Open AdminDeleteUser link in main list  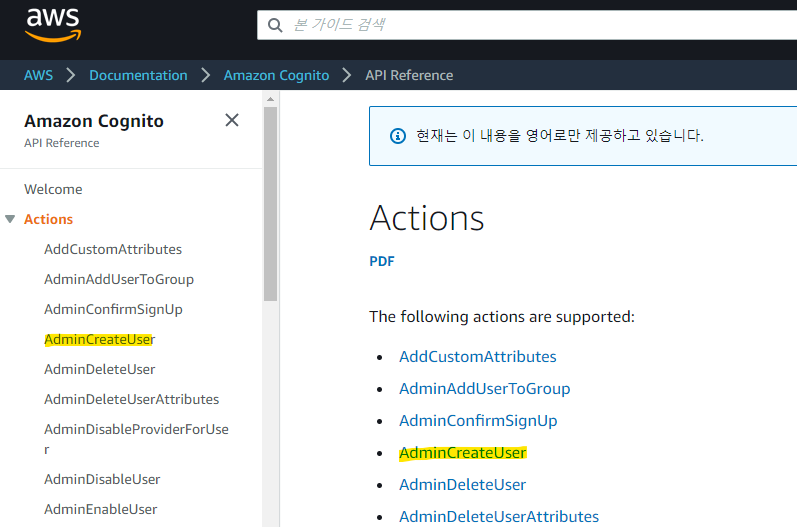pyautogui.click(x=463, y=484)
